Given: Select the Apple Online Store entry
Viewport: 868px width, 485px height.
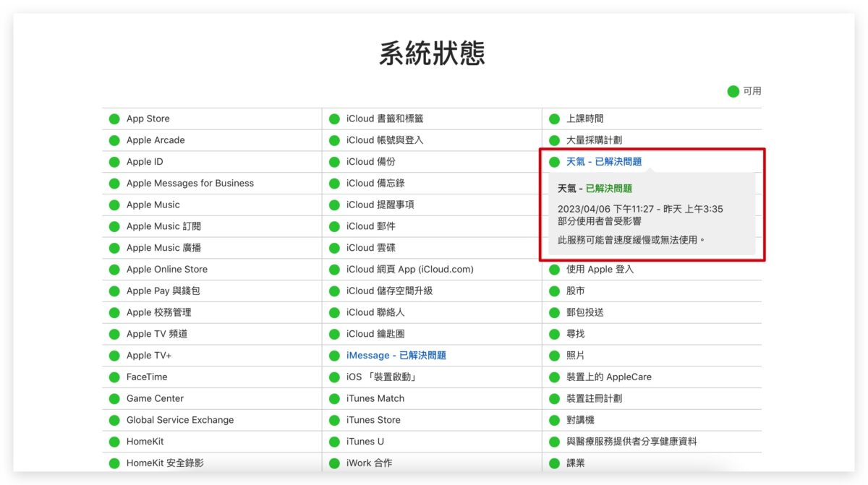Looking at the screenshot, I should [x=166, y=269].
